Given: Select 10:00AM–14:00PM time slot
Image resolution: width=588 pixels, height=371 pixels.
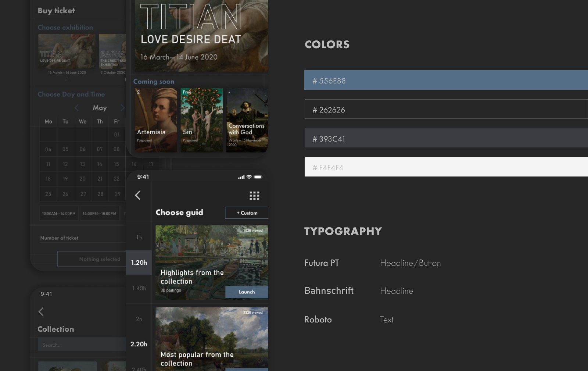Looking at the screenshot, I should [59, 213].
